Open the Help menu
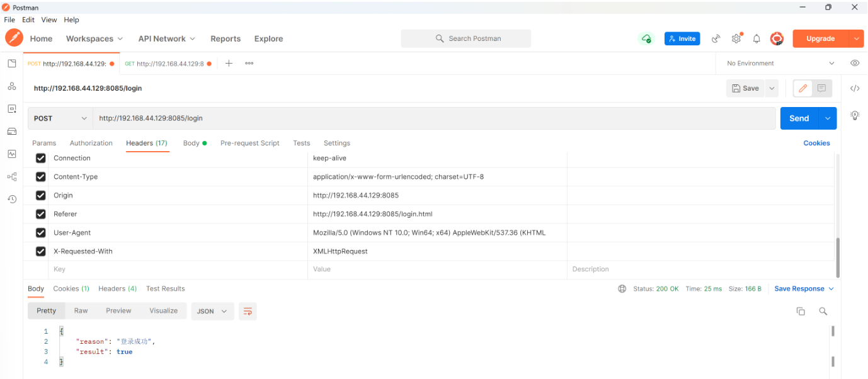This screenshot has height=379, width=868. click(x=72, y=20)
